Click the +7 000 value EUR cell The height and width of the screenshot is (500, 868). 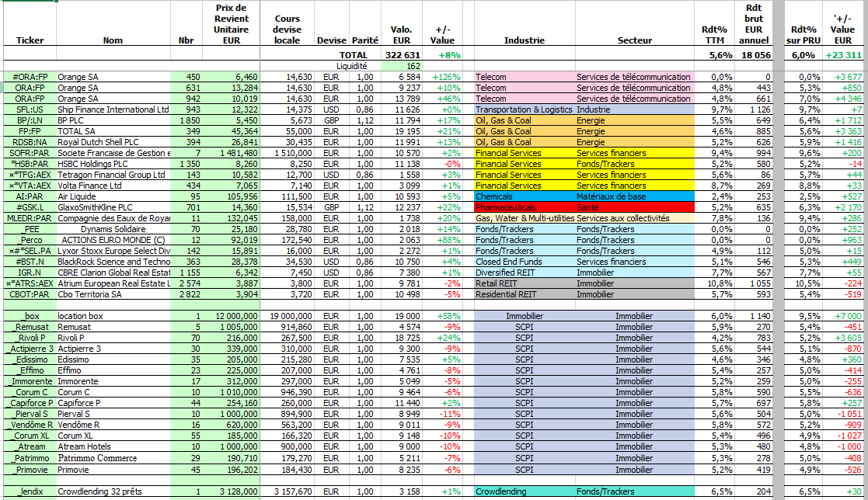842,316
